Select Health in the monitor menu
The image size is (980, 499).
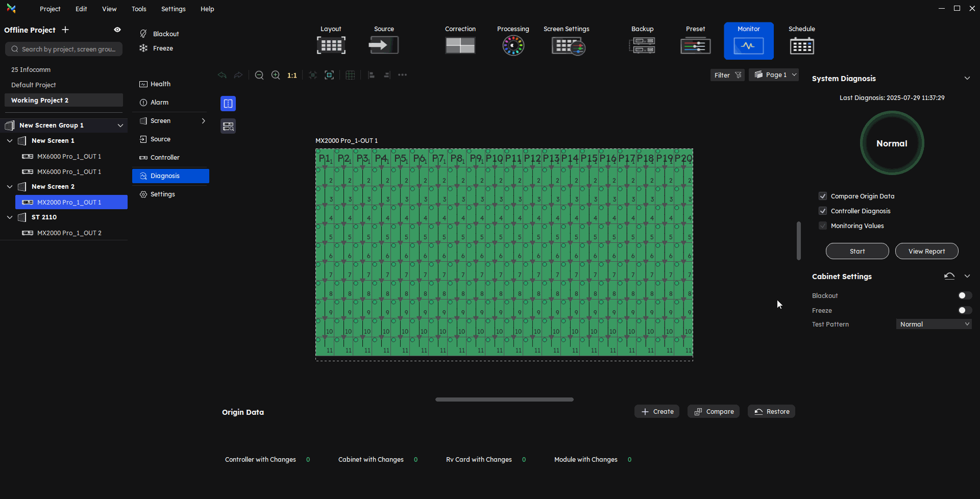point(160,84)
